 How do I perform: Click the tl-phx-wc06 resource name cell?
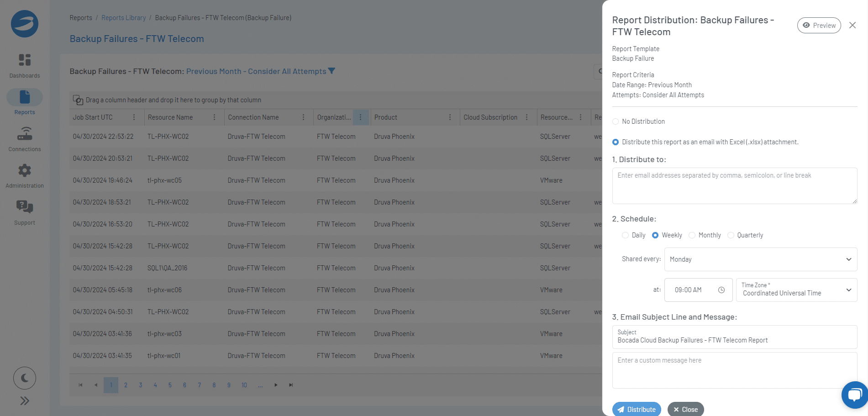164,290
